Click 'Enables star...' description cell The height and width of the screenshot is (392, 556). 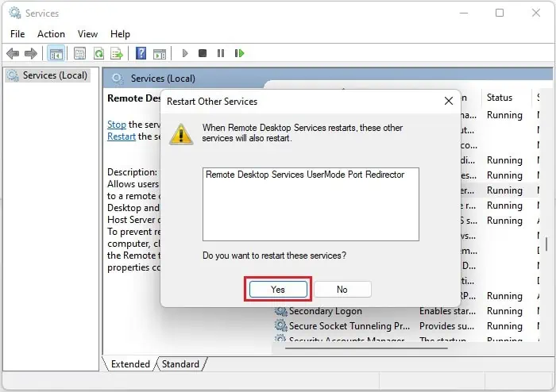tap(447, 311)
